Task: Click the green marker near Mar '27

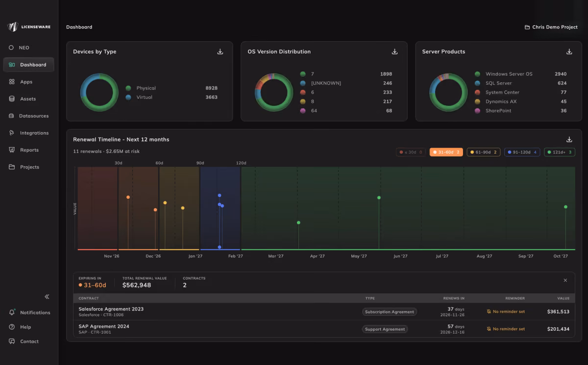Action: coord(298,222)
